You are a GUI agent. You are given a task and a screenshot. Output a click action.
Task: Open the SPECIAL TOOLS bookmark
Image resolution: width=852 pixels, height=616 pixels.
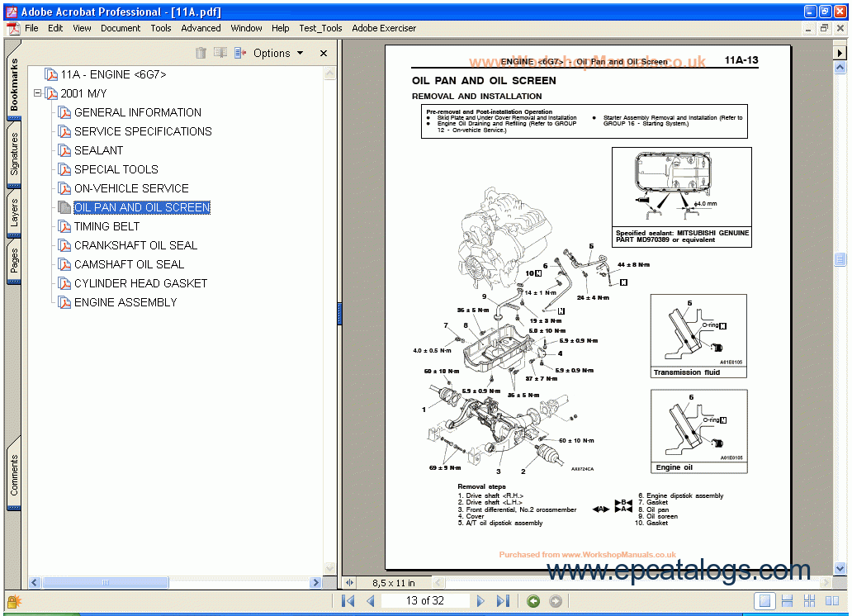pyautogui.click(x=116, y=169)
